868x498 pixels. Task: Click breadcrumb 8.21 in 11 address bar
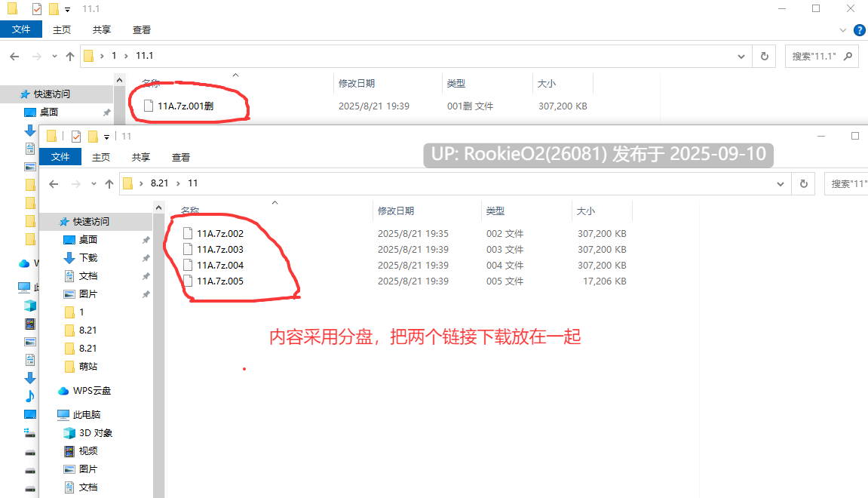pos(159,183)
